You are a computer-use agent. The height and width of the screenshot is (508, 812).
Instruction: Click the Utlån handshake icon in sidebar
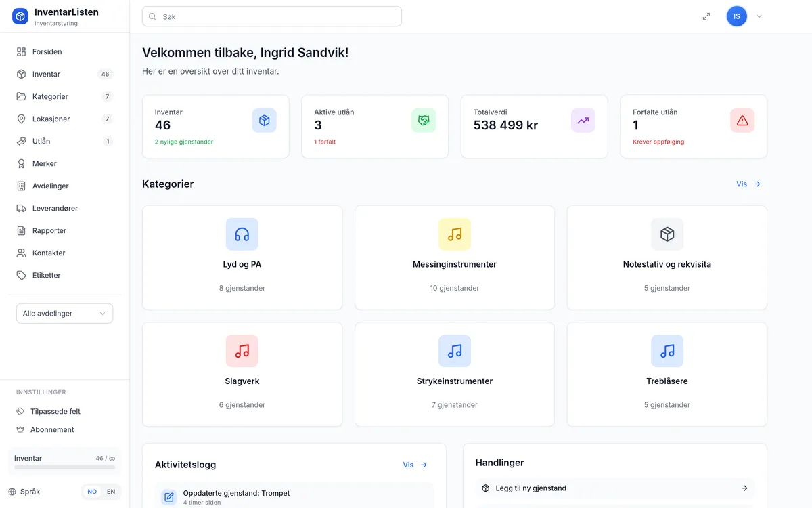coord(21,141)
